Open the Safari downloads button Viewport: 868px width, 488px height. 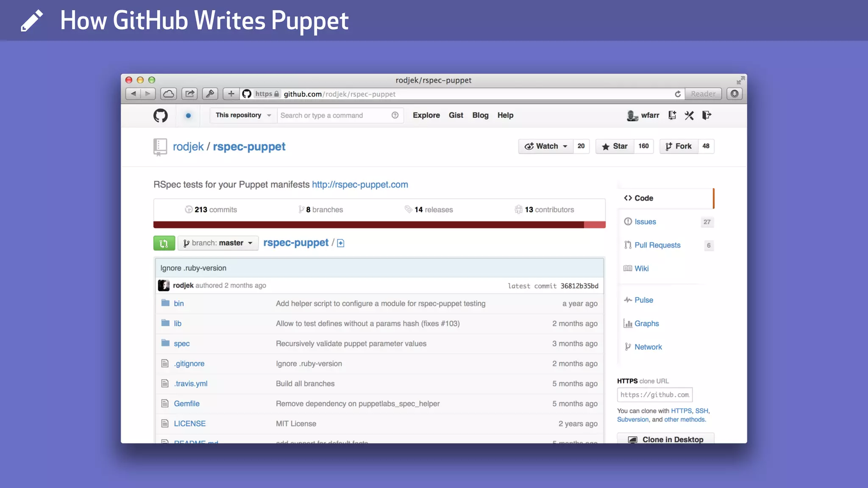(x=734, y=94)
